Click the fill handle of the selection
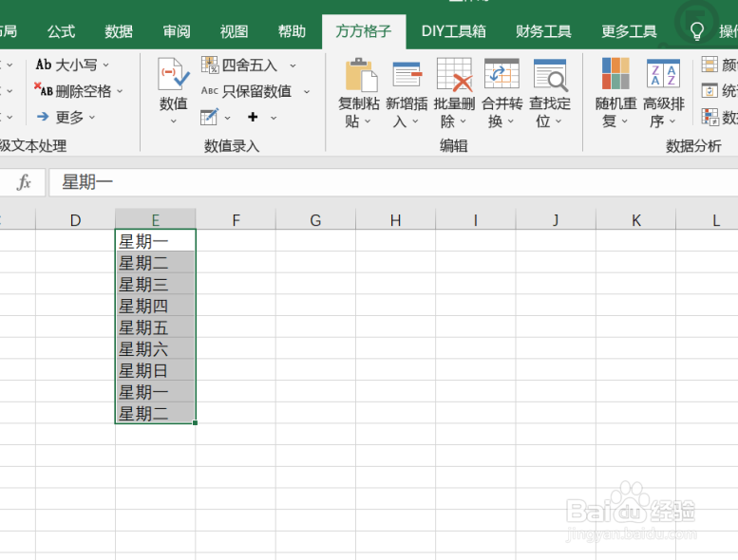The width and height of the screenshot is (738, 560). [x=196, y=422]
